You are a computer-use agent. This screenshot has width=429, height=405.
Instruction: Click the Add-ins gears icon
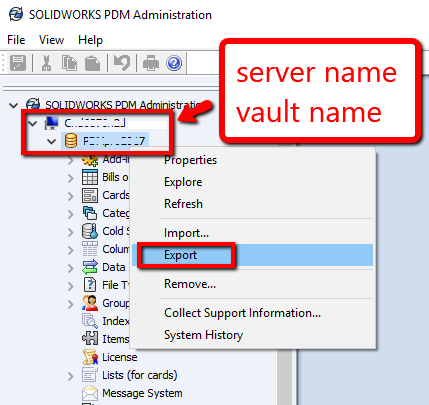coord(90,159)
